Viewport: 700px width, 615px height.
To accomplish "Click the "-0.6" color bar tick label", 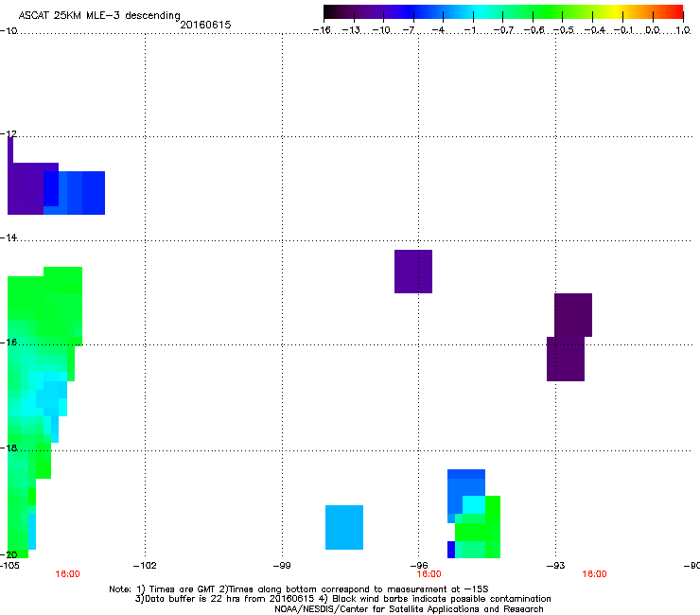I will [x=534, y=30].
